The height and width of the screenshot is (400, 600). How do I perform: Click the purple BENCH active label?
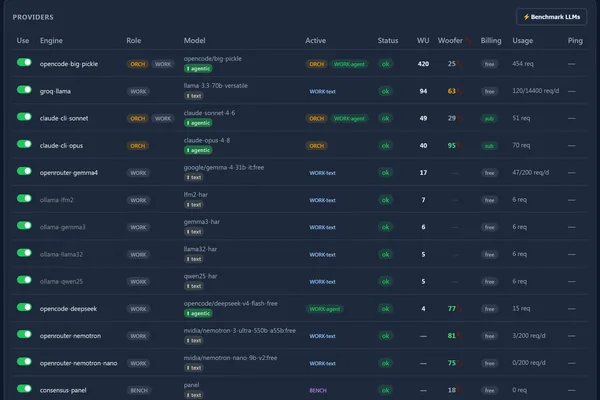pos(318,390)
